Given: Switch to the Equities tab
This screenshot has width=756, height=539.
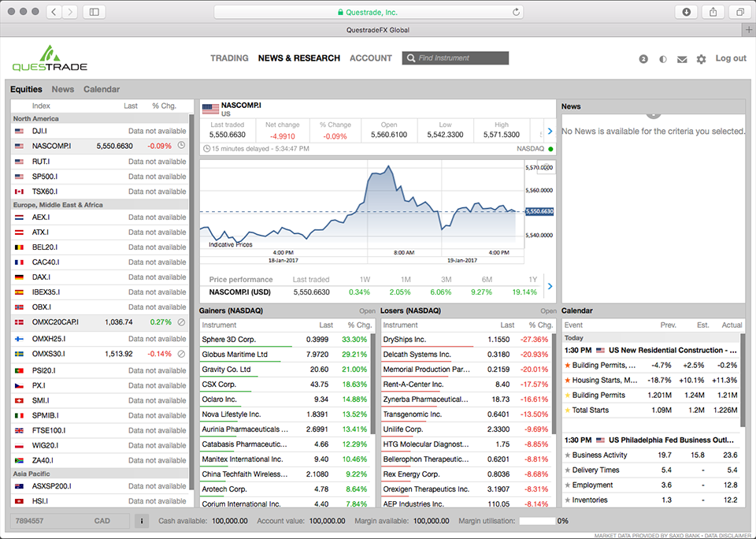Looking at the screenshot, I should pyautogui.click(x=26, y=89).
